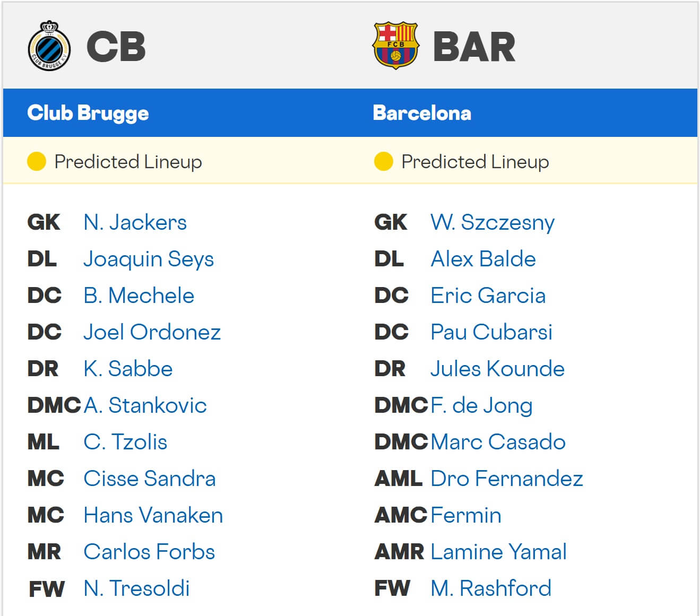
Task: Select the Barcelona header tab
Action: [421, 113]
